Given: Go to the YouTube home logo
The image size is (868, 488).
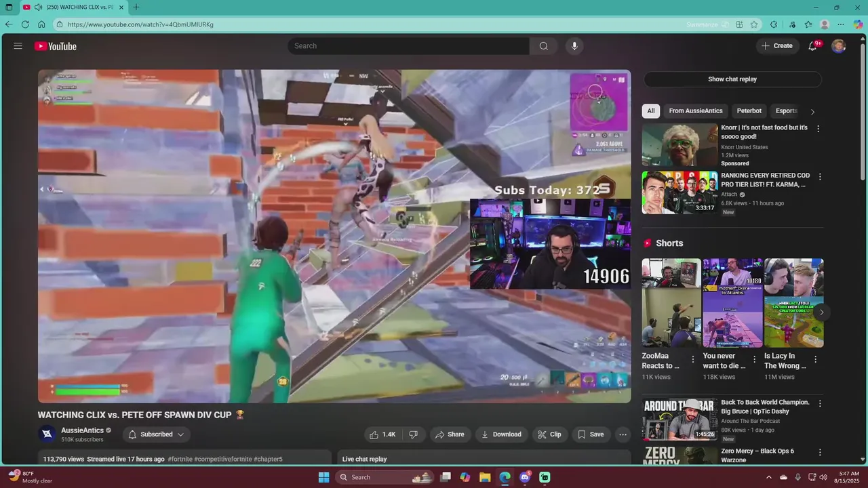Looking at the screenshot, I should 56,46.
